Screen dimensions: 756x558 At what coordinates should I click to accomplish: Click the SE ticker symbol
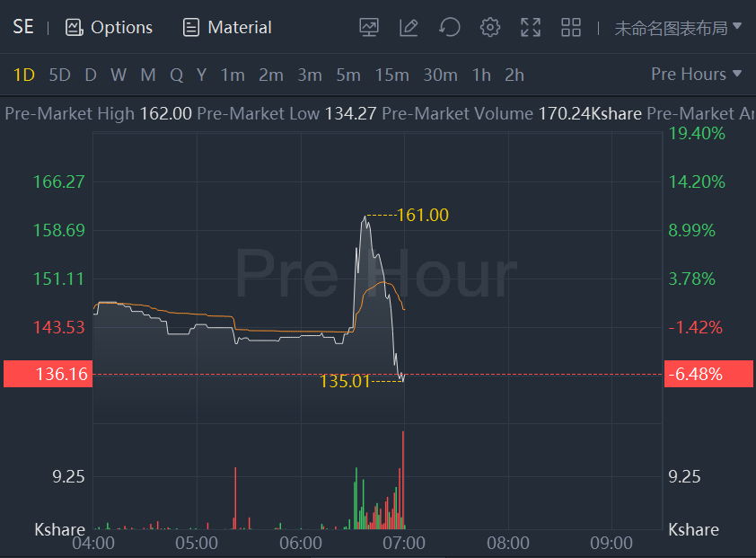click(23, 27)
